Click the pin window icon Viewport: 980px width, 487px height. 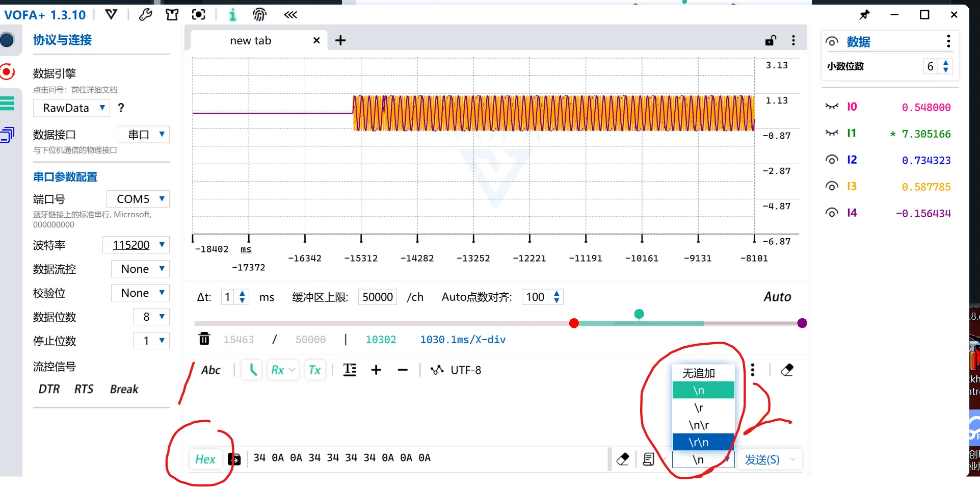pos(864,15)
